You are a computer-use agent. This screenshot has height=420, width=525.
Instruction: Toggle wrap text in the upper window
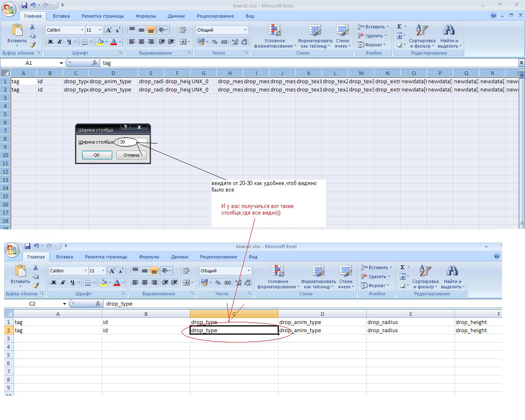(183, 30)
